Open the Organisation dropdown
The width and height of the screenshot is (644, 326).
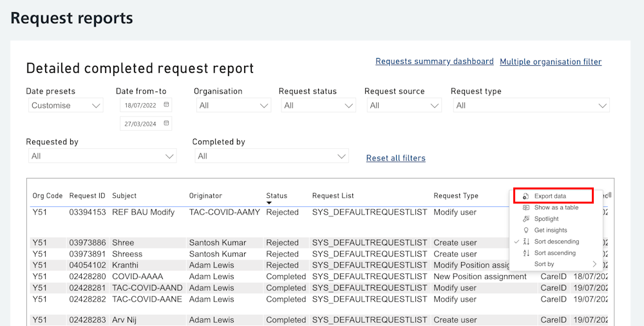click(234, 105)
